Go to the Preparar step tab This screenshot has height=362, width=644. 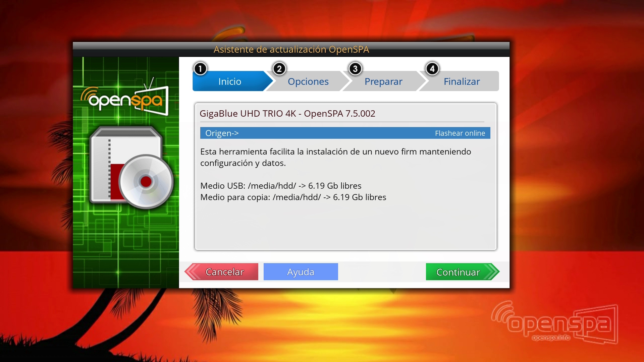pos(383,81)
